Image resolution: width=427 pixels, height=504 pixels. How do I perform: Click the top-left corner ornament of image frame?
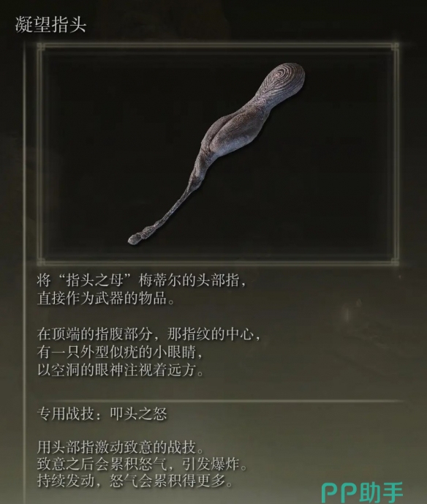click(x=41, y=47)
